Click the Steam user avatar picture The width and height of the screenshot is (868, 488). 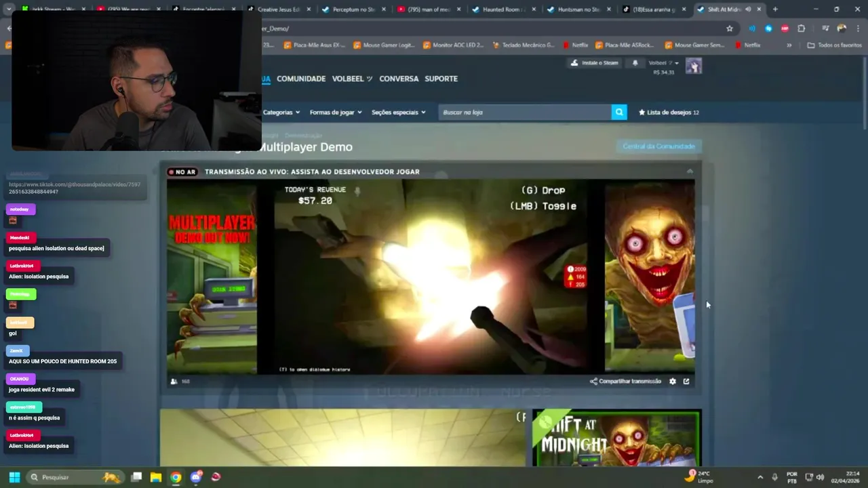coord(694,66)
